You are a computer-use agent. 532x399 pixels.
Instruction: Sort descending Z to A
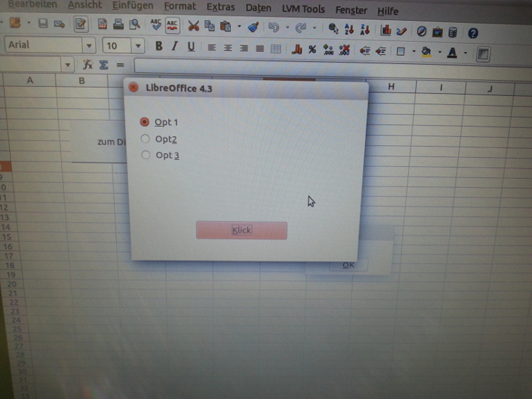pos(365,30)
